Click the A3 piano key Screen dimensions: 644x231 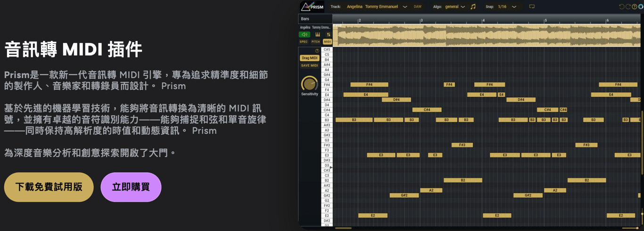[x=327, y=130]
